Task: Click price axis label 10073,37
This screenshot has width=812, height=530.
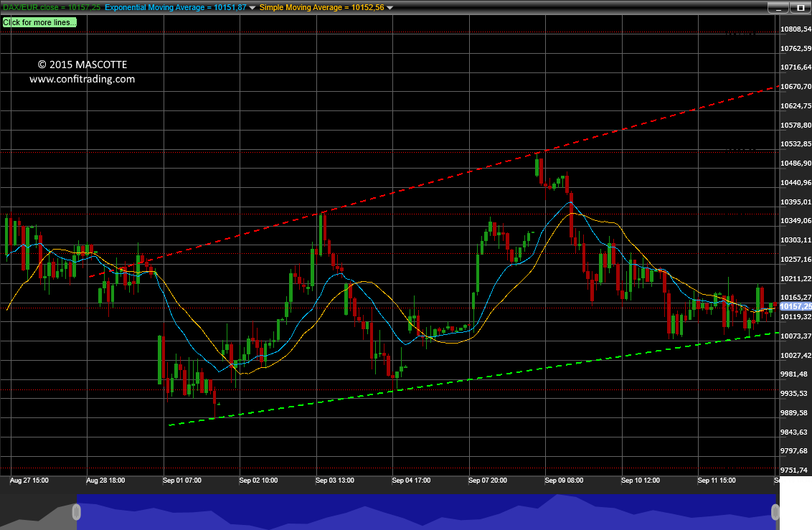Action: click(x=796, y=336)
